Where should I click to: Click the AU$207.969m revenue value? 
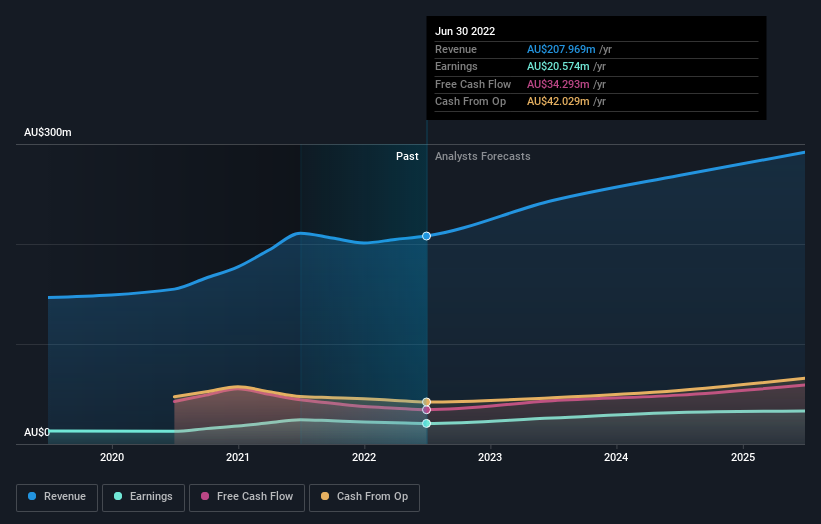point(561,49)
